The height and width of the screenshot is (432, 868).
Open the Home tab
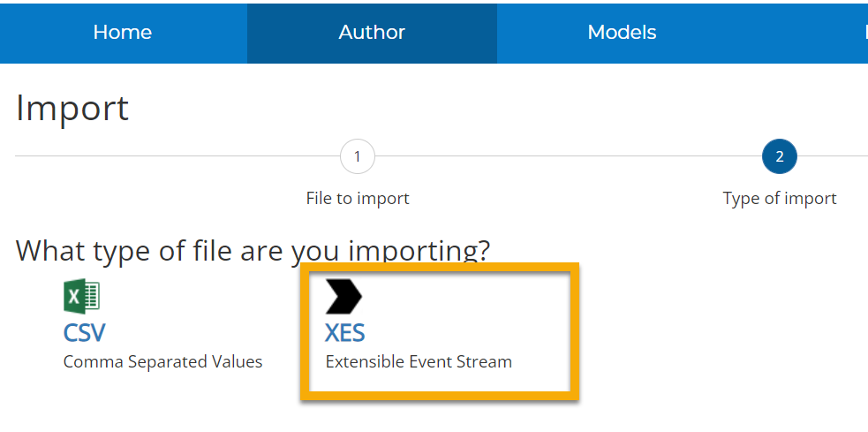coord(123,33)
